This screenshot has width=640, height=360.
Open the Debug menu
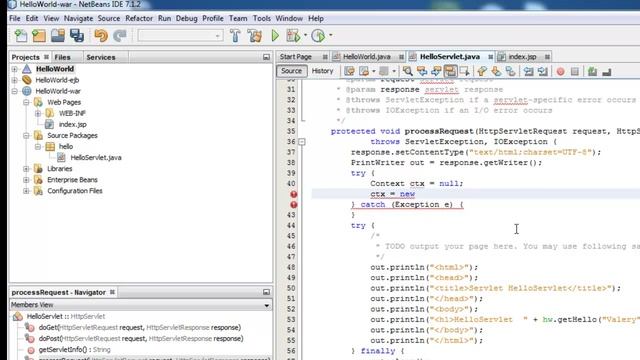(187, 18)
